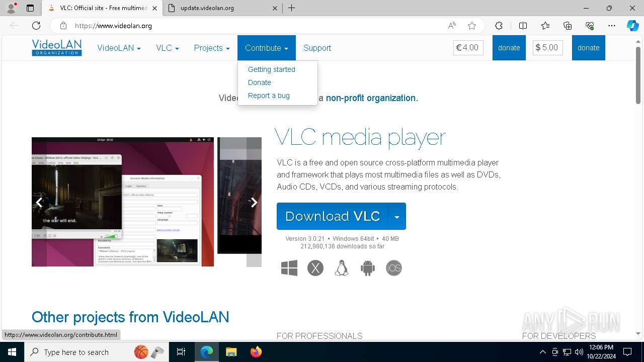Add page to favorites star icon

472,26
